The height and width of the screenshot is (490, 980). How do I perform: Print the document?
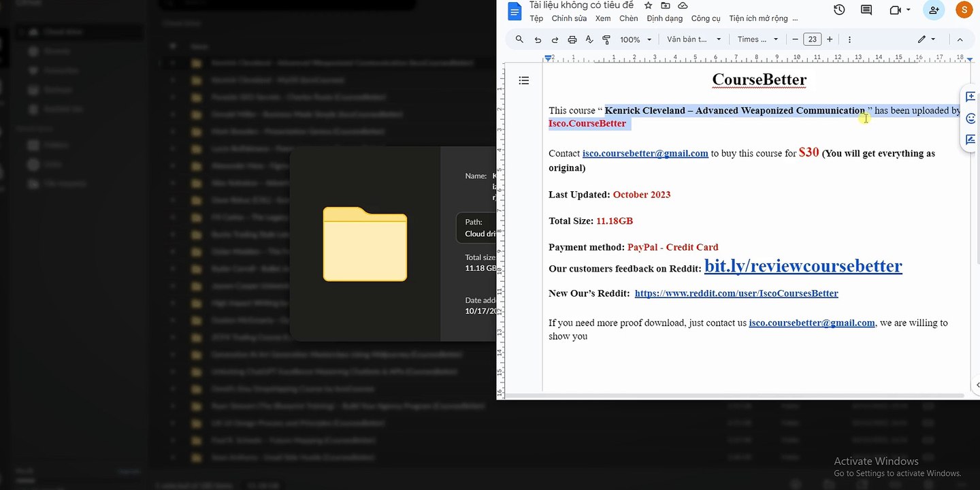pos(572,39)
